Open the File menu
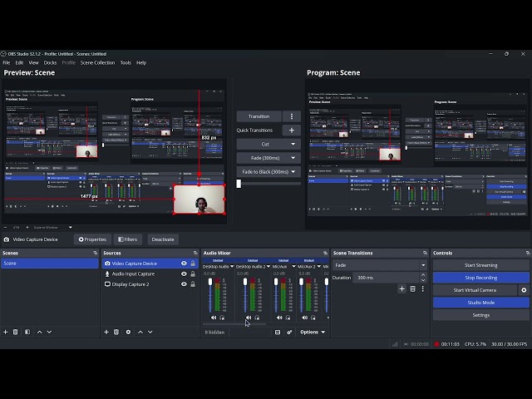Viewport: 532px width, 399px height. [7, 63]
